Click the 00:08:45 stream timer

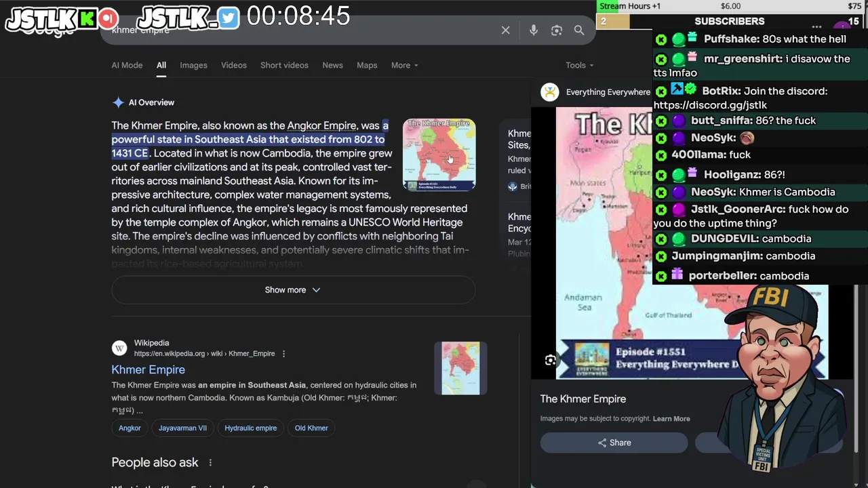(x=298, y=16)
